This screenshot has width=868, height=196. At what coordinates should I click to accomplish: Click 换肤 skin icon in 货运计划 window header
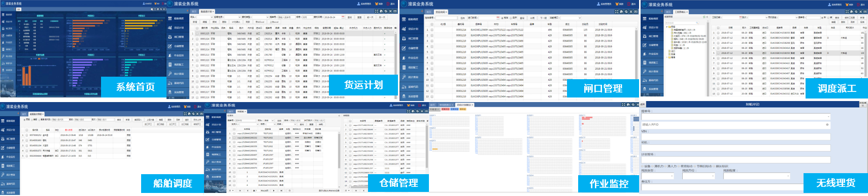pyautogui.click(x=377, y=4)
